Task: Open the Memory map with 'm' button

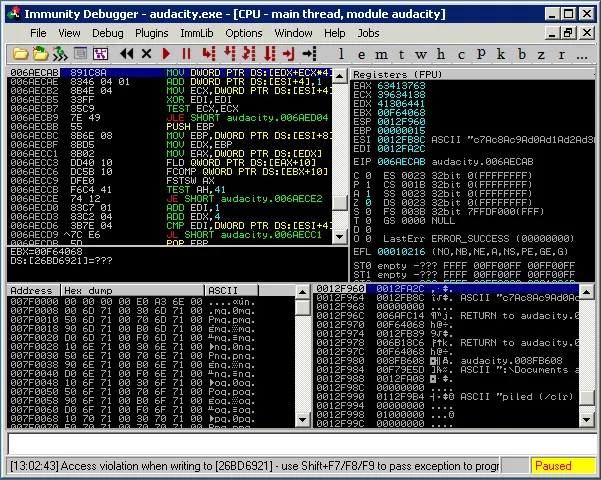Action: [x=381, y=53]
